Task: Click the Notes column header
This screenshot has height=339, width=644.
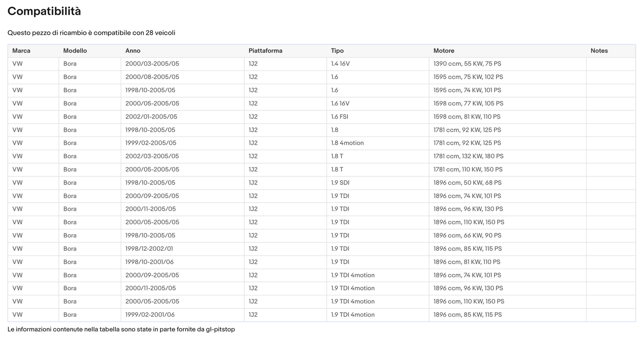Action: 599,51
